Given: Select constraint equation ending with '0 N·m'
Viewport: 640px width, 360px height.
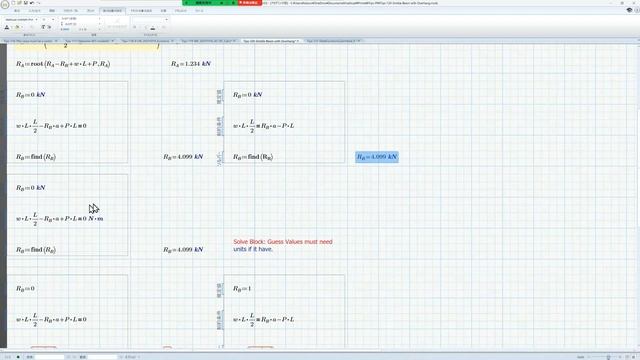Looking at the screenshot, I should pos(60,218).
